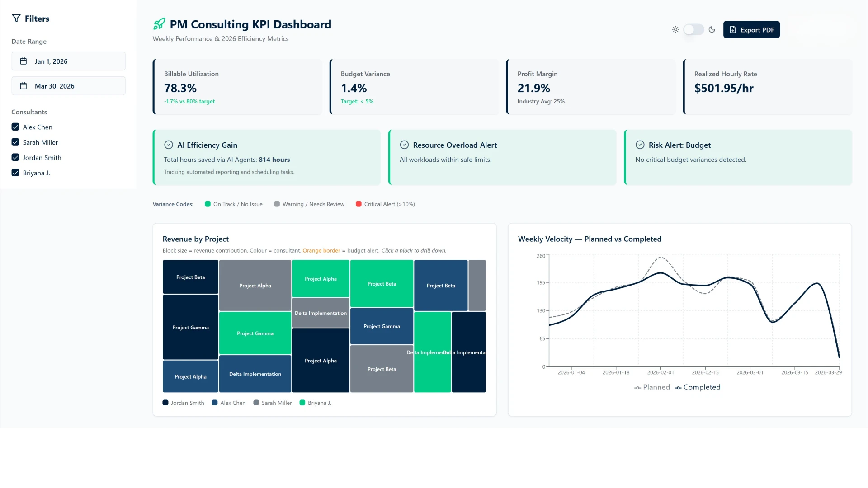The image size is (868, 488).
Task: Toggle the Planned series in legend
Action: (652, 388)
